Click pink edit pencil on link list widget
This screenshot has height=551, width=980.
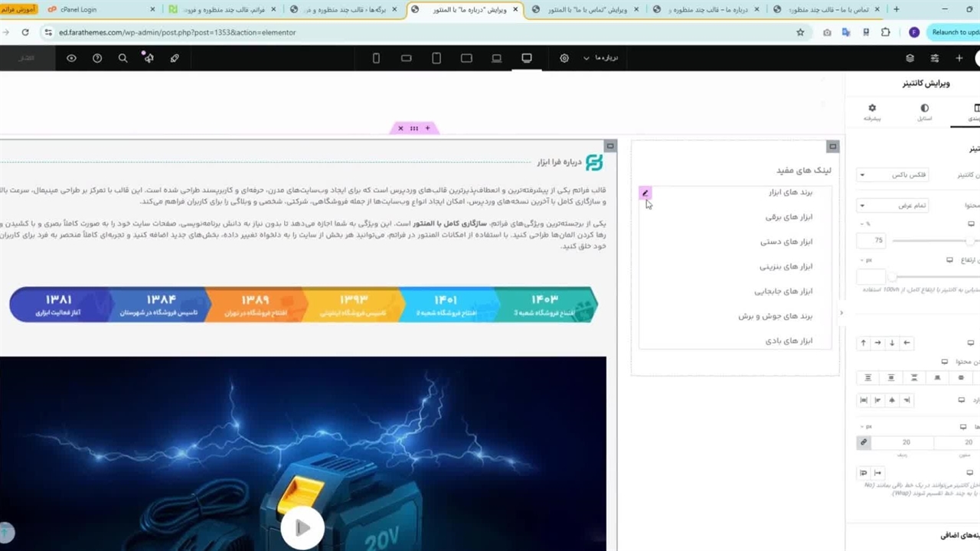point(645,193)
